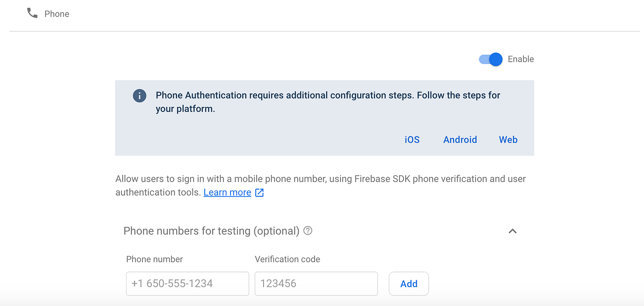Click the question mark help icon

coord(308,231)
